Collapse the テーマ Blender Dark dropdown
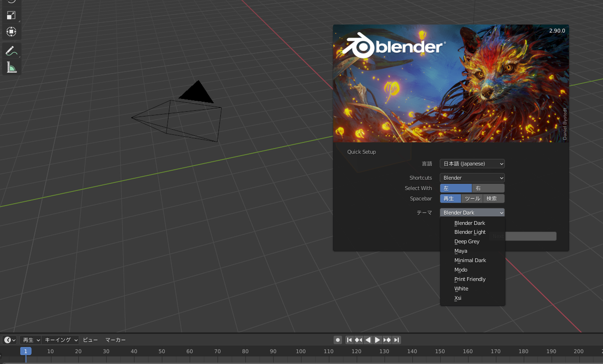Image resolution: width=603 pixels, height=364 pixels. (472, 213)
